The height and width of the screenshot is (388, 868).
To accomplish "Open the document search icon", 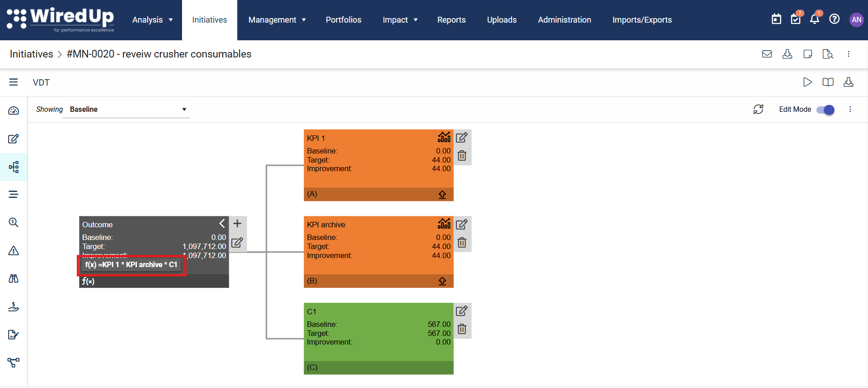I will (828, 54).
